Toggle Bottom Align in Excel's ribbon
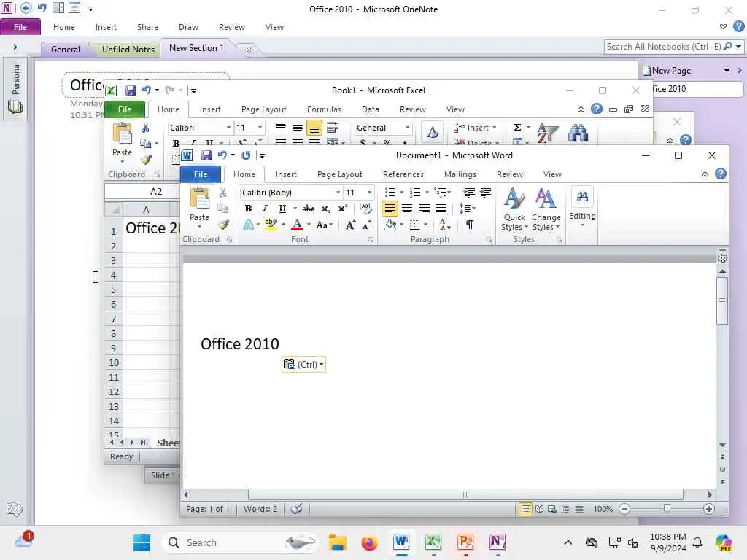This screenshot has width=747, height=560. pos(314,128)
